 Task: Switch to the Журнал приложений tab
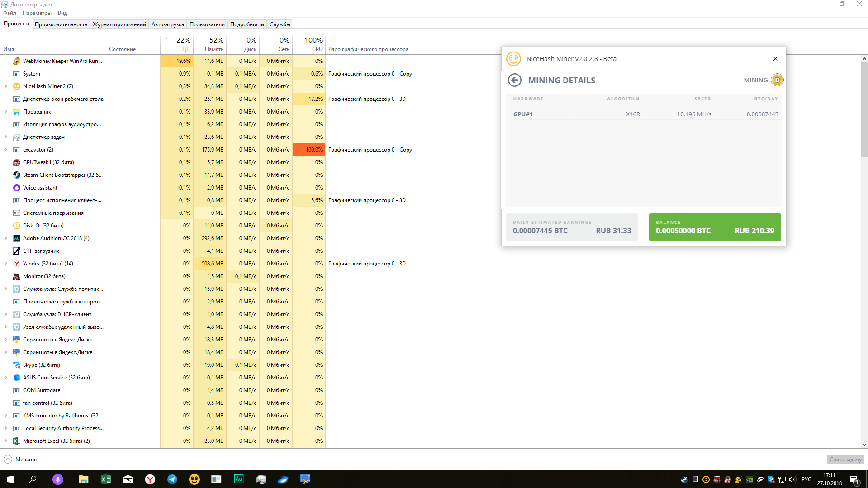[119, 24]
